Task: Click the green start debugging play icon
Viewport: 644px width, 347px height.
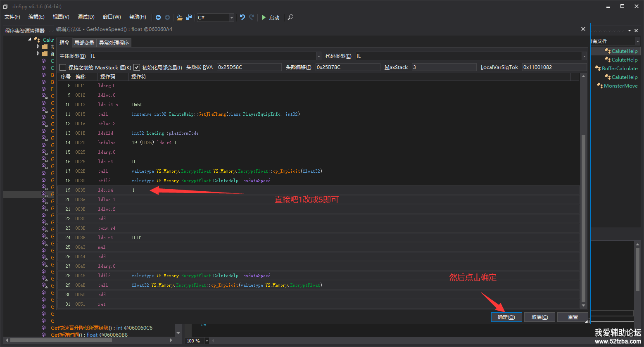Action: point(264,17)
